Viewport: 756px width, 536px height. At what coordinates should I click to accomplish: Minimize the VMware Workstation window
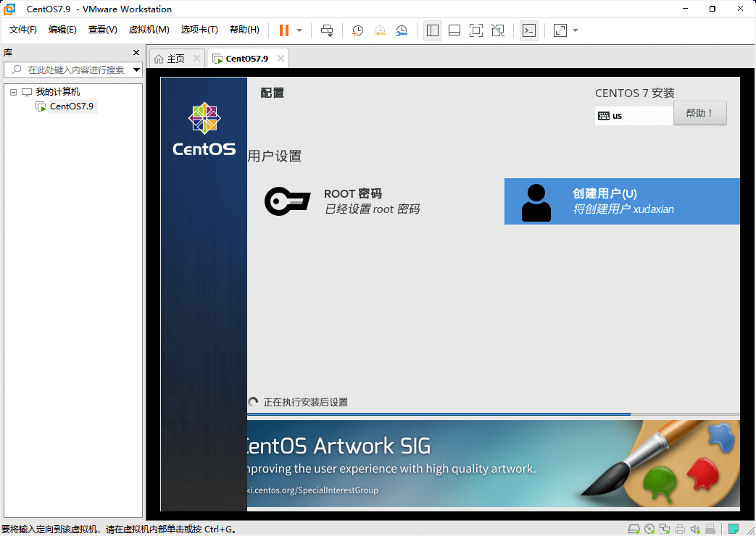point(685,9)
